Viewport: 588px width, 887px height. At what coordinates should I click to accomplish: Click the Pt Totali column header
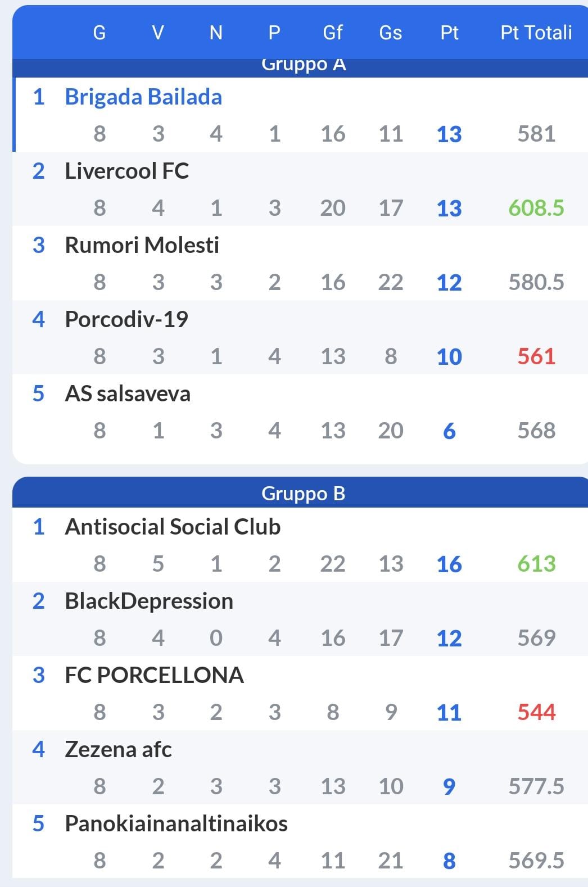[536, 33]
